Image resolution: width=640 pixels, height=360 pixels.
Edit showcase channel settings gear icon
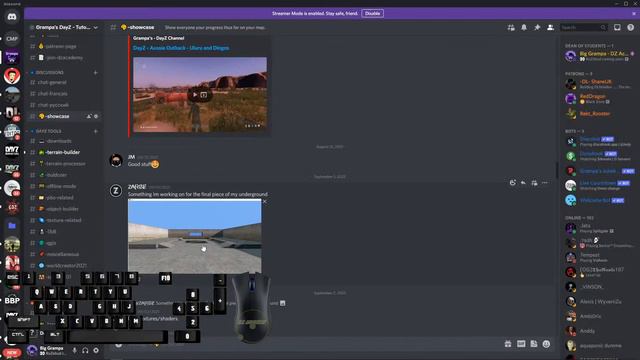(x=96, y=116)
